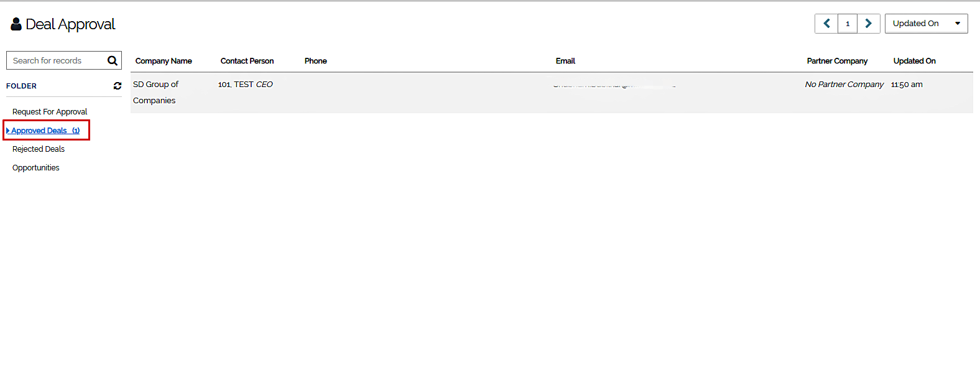
Task: Click the arrow marker beside Approved Deals
Action: [7, 131]
